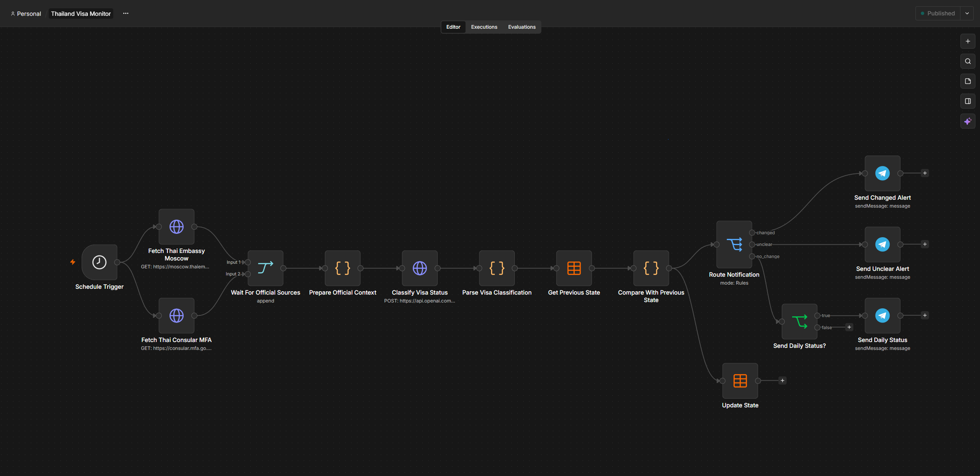980x476 pixels.
Task: Switch to the Evaluations tab
Action: tap(522, 27)
